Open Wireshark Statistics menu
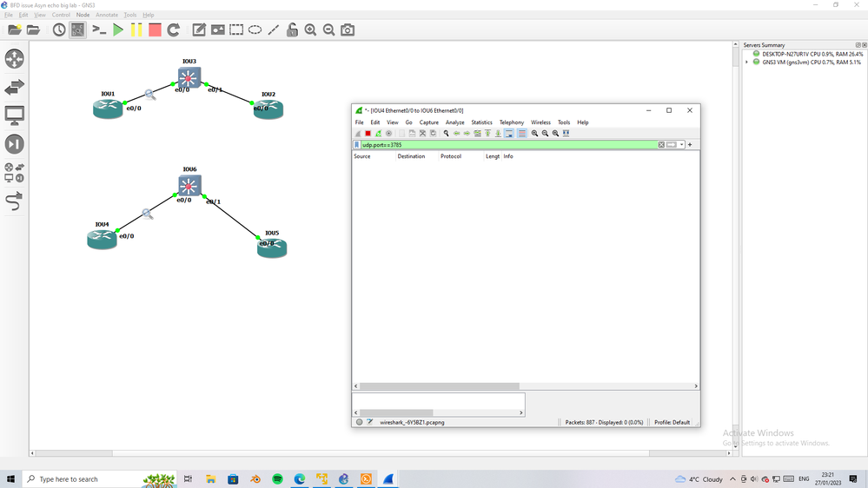Viewport: 868px width, 488px height. (481, 122)
